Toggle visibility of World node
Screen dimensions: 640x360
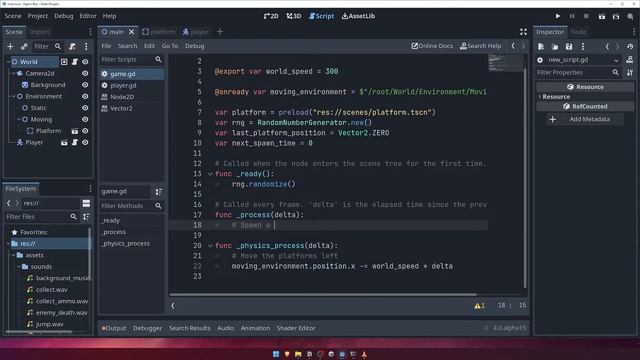click(x=85, y=62)
